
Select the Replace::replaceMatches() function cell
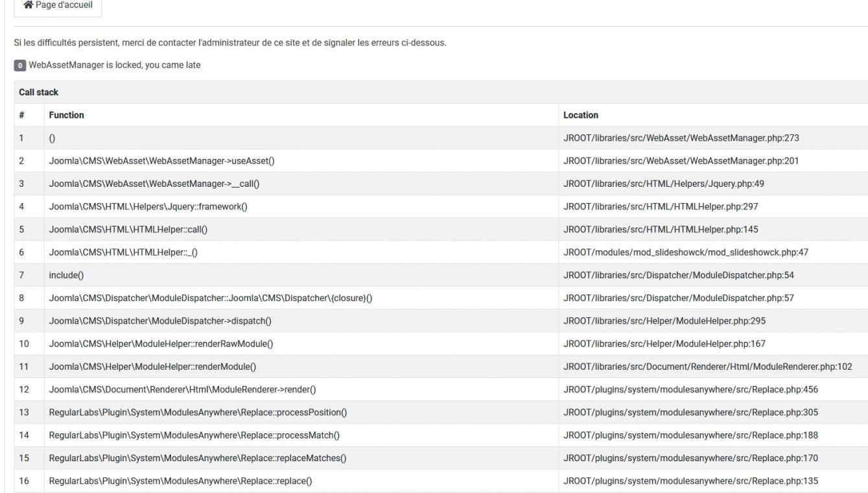click(300, 458)
